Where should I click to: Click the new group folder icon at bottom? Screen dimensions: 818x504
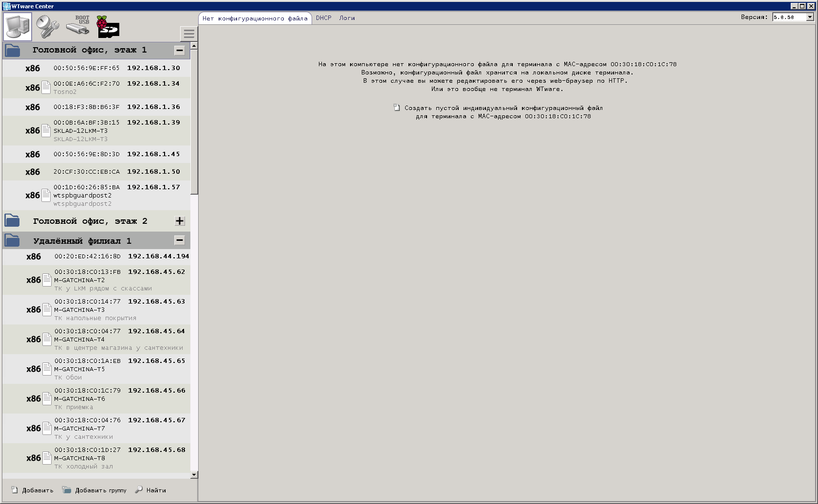click(x=66, y=490)
